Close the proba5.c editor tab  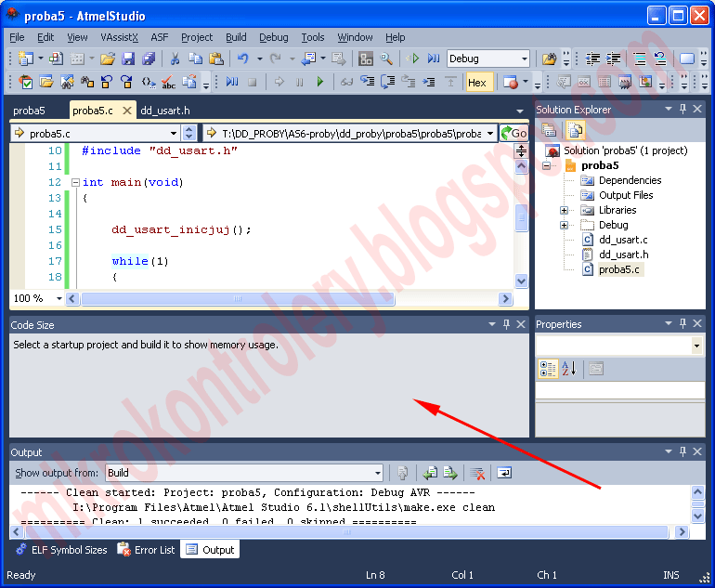click(x=127, y=111)
